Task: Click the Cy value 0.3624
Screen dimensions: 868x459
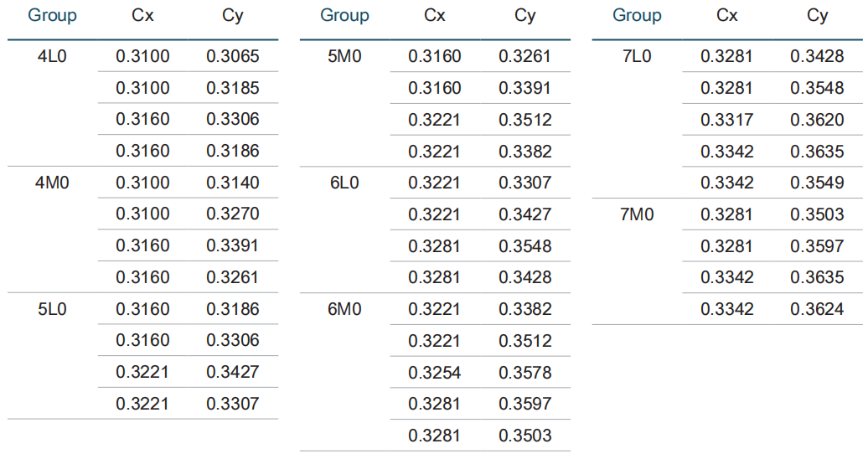Action: click(x=817, y=309)
